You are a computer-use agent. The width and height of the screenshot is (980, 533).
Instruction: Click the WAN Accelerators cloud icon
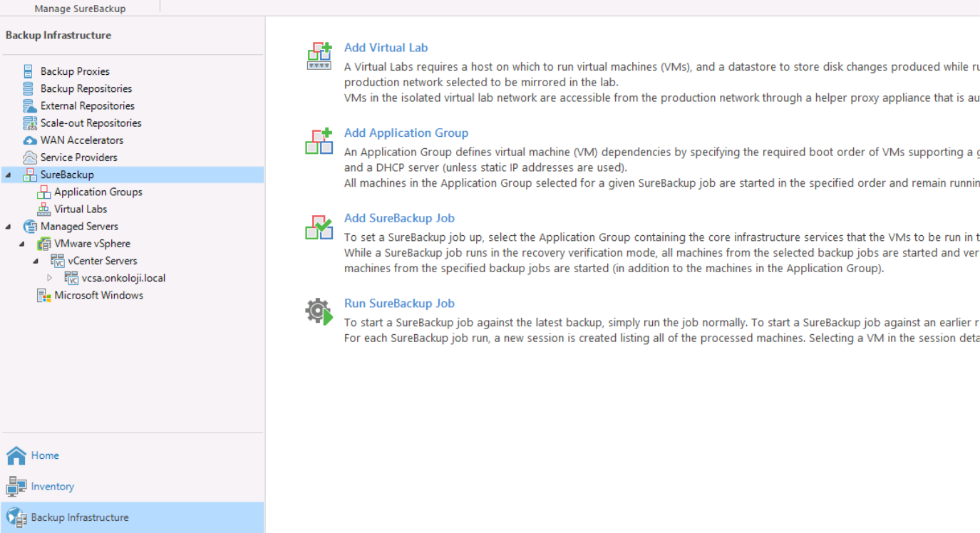point(29,140)
